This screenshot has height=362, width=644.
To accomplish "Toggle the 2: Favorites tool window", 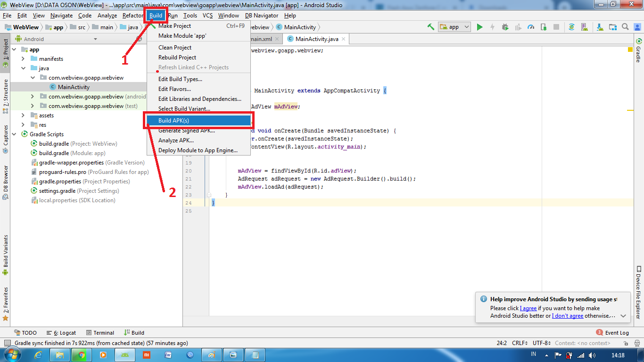I will click(x=5, y=304).
